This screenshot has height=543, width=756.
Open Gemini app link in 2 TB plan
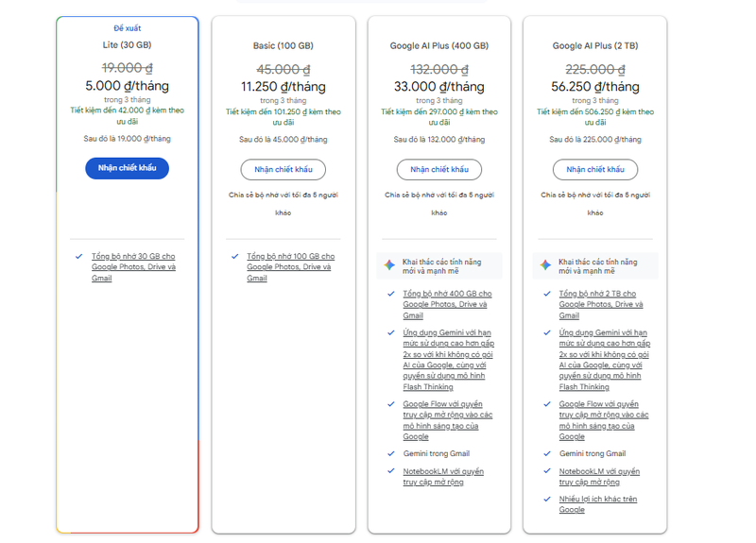pyautogui.click(x=605, y=360)
